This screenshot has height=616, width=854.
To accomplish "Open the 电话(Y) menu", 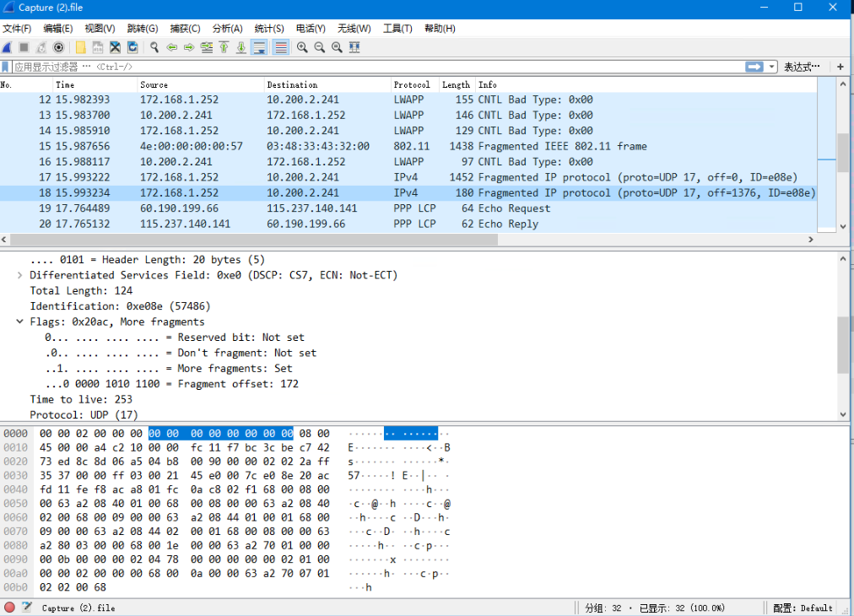I will (x=311, y=29).
